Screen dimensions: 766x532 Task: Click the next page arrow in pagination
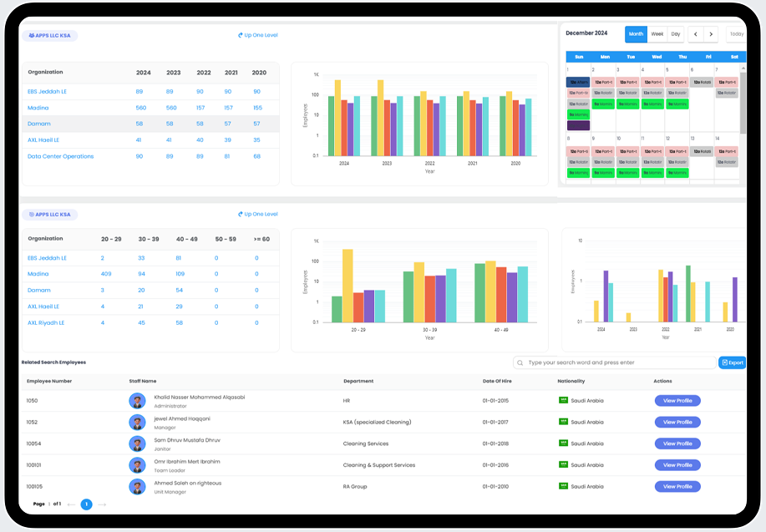click(102, 504)
